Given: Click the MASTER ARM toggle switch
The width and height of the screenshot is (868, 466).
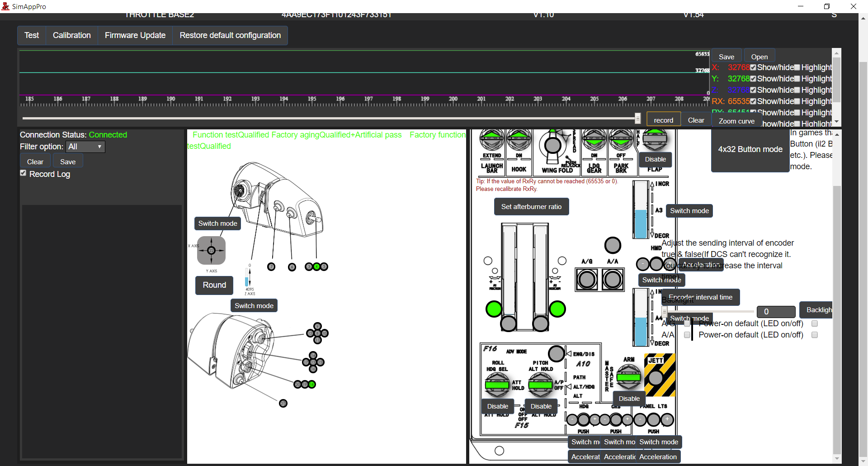Looking at the screenshot, I should (x=629, y=377).
